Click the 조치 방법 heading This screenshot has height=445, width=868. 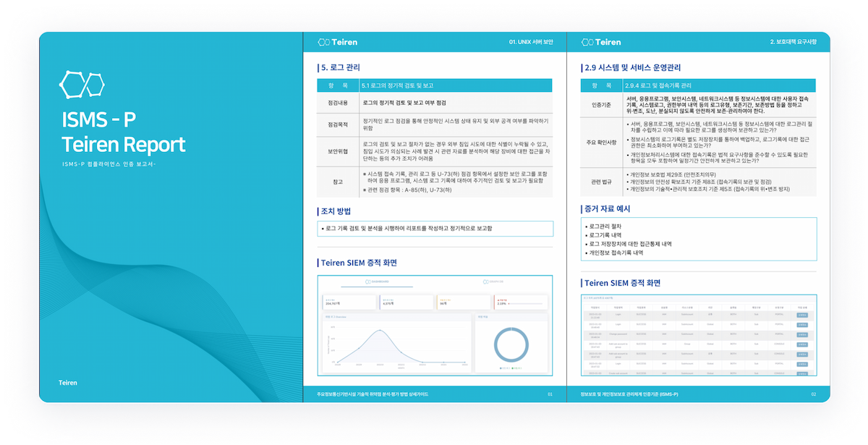(x=336, y=211)
